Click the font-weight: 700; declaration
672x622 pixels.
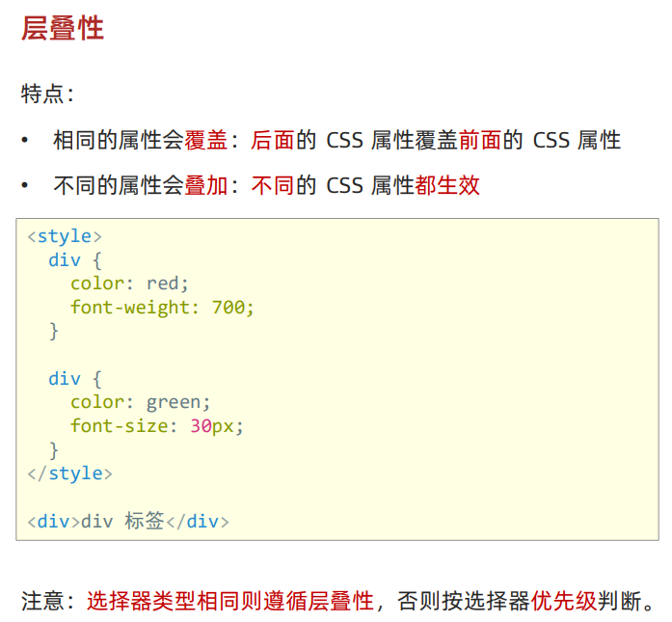[162, 308]
